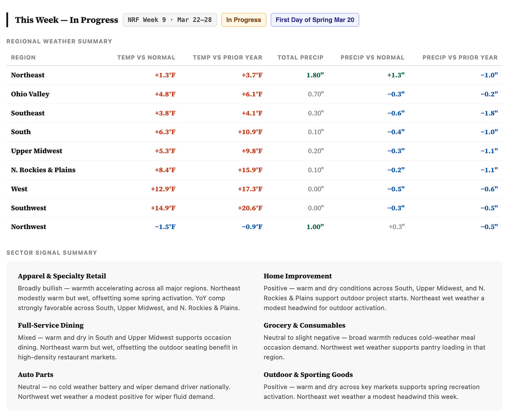
Task: Click the Northwest region row label
Action: (x=29, y=227)
